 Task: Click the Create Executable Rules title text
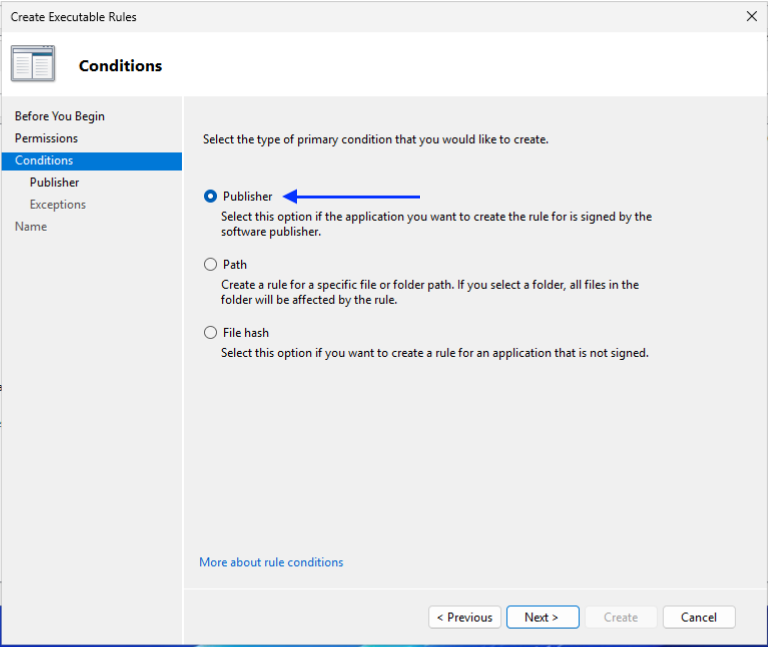click(73, 17)
